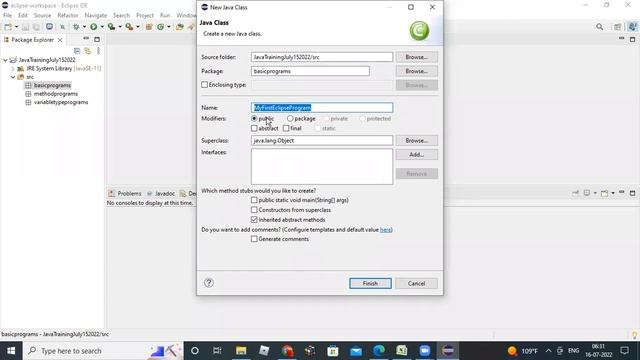Image resolution: width=640 pixels, height=360 pixels.
Task: Open the Source menu
Action: coord(42,15)
